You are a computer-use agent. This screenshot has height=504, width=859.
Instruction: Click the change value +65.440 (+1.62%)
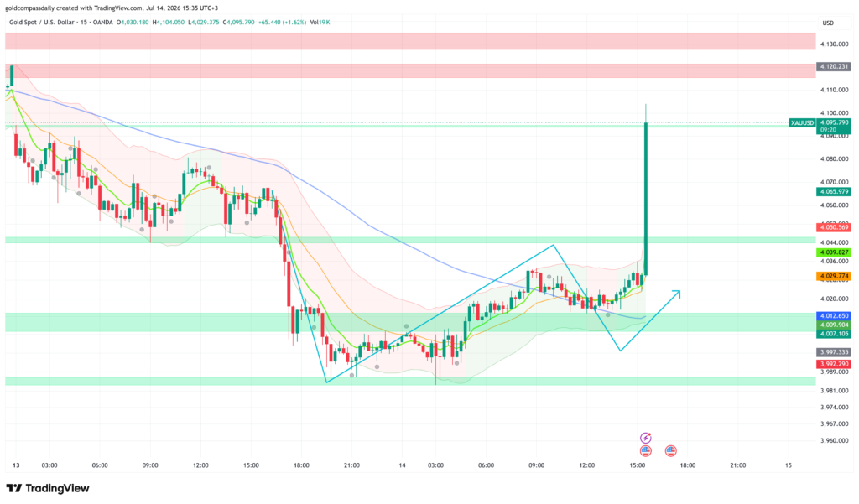tap(282, 23)
